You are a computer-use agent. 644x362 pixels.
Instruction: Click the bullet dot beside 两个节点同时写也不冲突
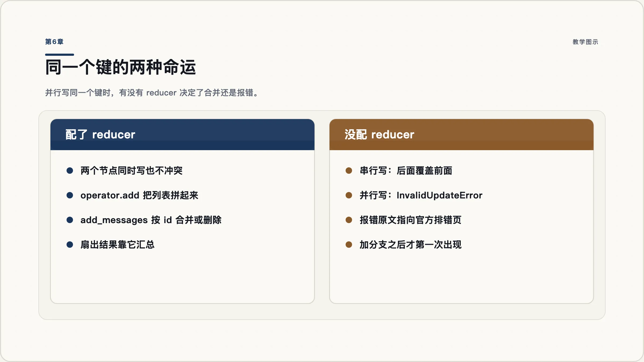pyautogui.click(x=70, y=171)
